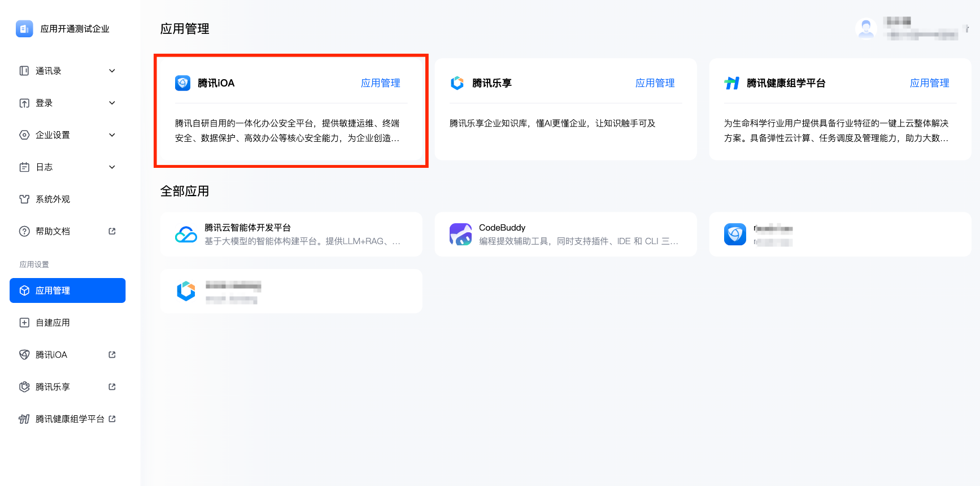Open 腾讯乐享 in the sidebar
Image resolution: width=980 pixels, height=486 pixels.
(67, 387)
